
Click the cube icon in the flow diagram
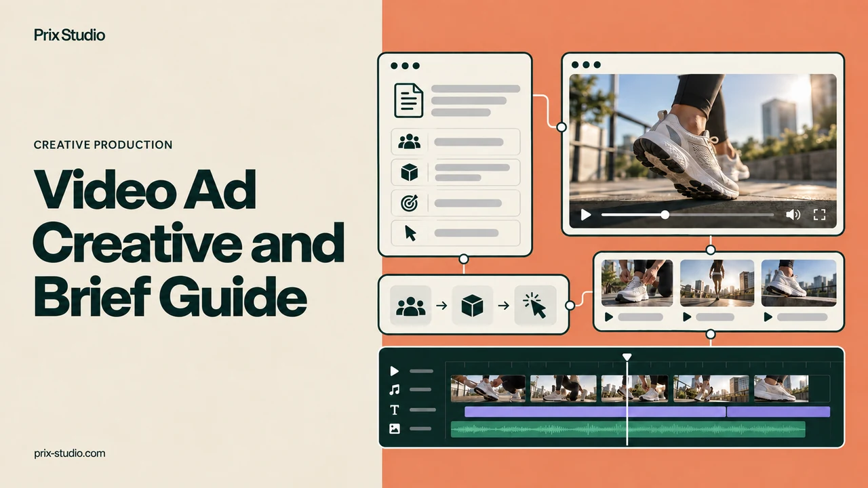[x=471, y=306]
